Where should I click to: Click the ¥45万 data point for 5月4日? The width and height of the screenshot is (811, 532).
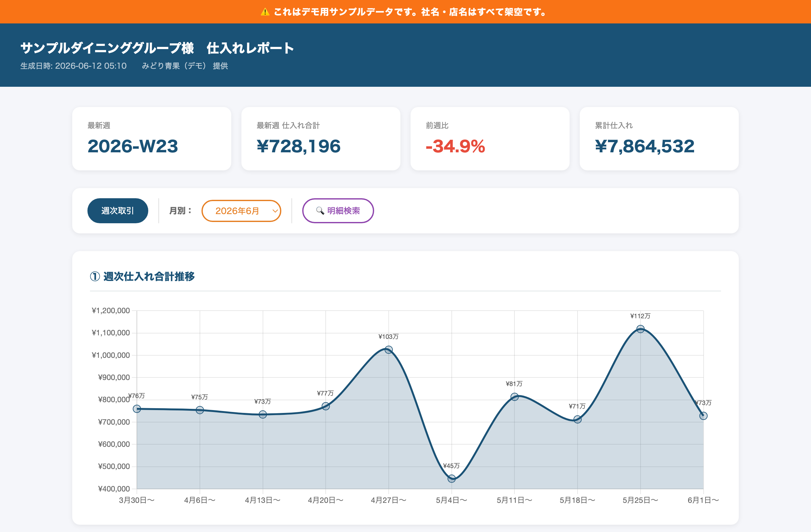(x=451, y=478)
